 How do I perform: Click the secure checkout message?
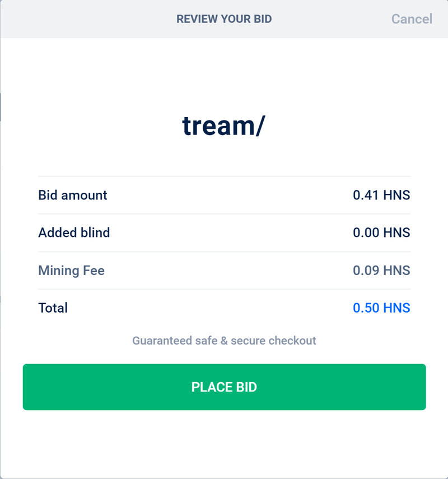click(223, 340)
